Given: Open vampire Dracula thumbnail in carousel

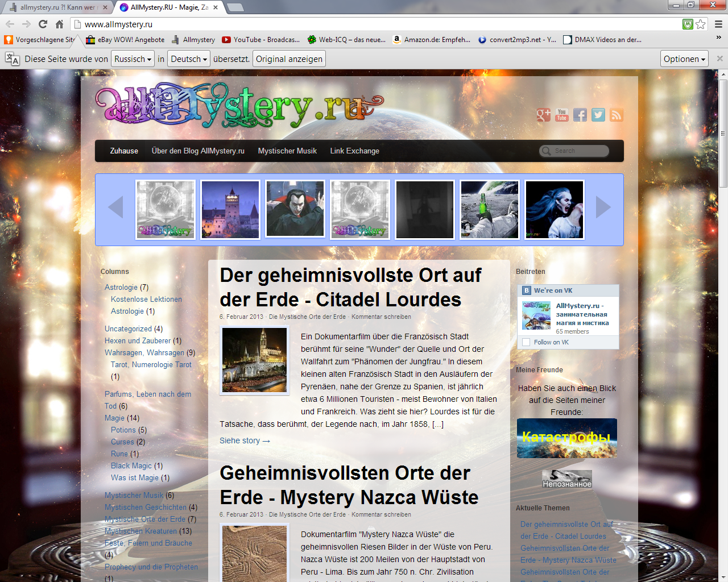Looking at the screenshot, I should tap(295, 210).
